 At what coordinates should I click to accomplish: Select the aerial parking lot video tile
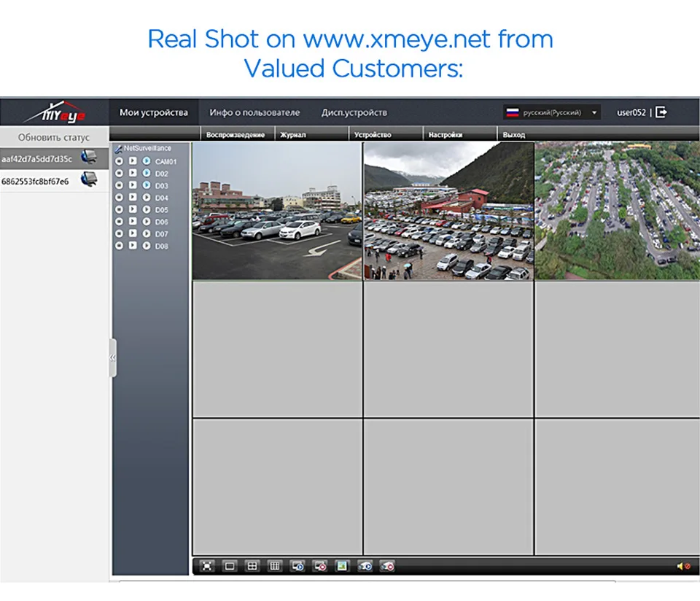click(618, 211)
